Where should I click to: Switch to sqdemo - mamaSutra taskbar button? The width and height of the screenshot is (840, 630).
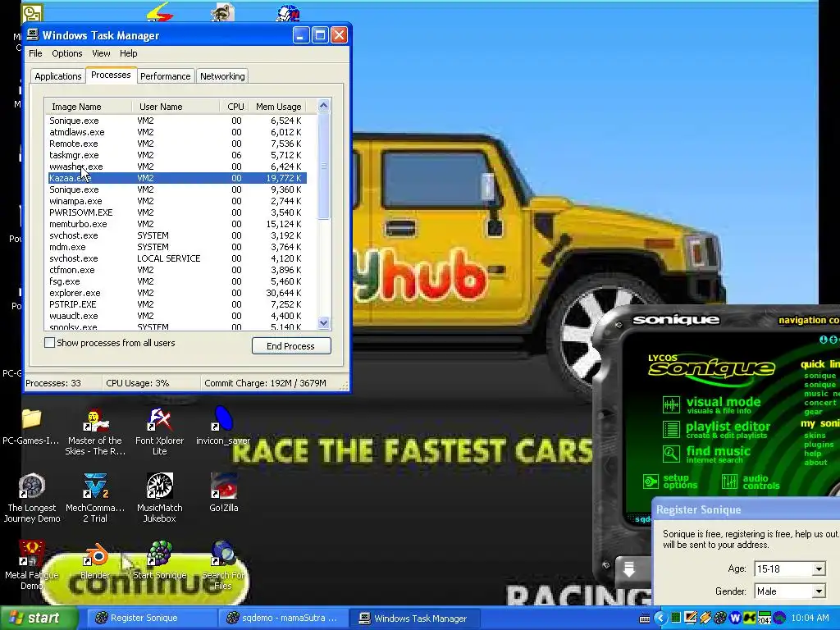[284, 619]
